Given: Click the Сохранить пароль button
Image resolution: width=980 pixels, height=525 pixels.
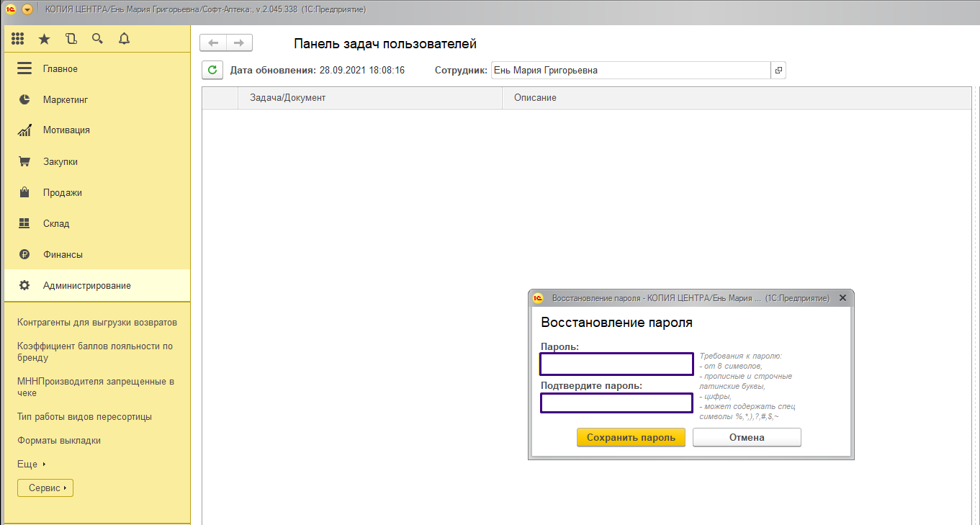Looking at the screenshot, I should [x=631, y=437].
